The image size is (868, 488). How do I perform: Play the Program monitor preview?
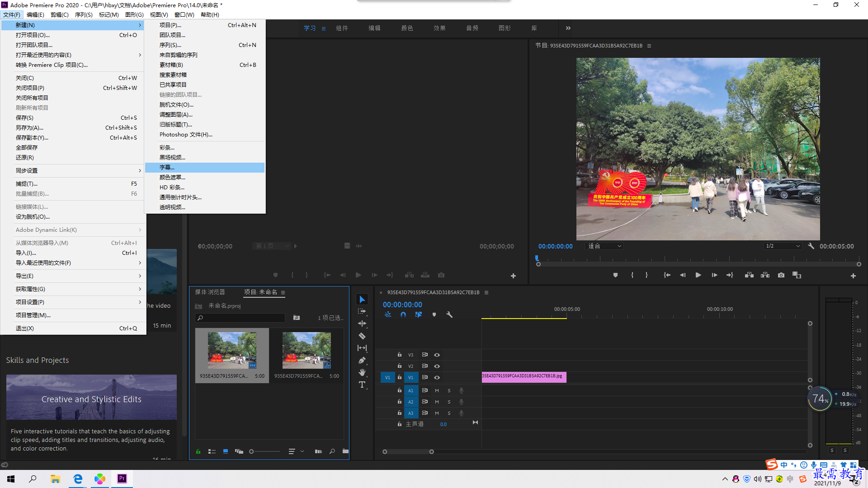698,275
